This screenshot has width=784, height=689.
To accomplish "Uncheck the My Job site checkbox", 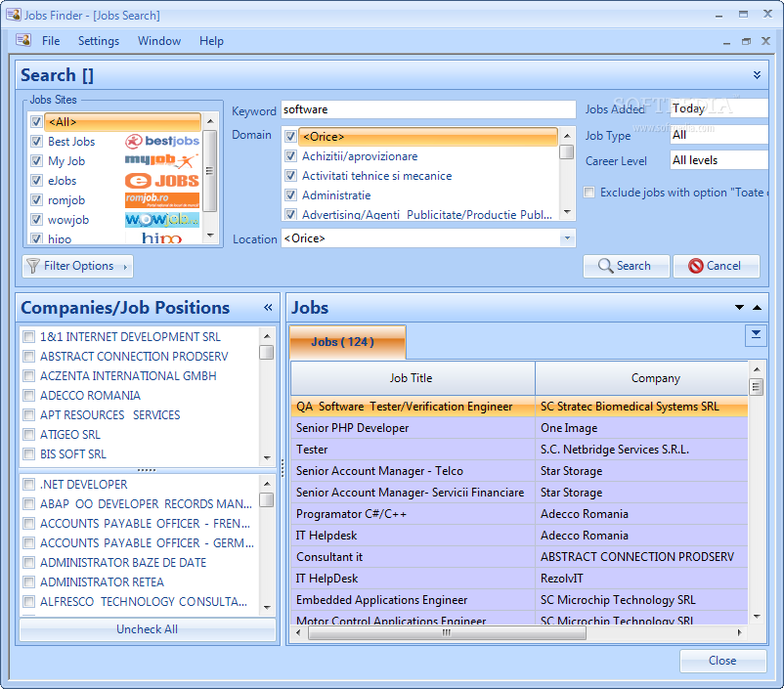I will tap(36, 160).
